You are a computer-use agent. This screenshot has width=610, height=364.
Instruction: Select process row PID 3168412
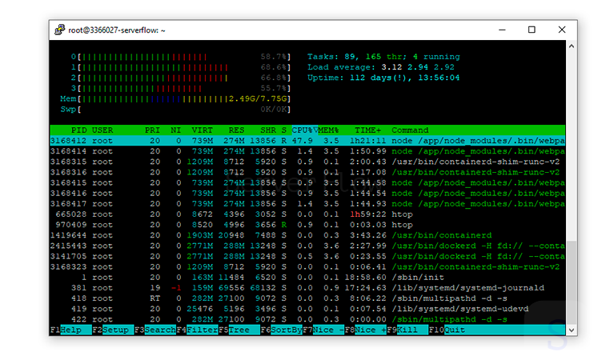pos(307,141)
